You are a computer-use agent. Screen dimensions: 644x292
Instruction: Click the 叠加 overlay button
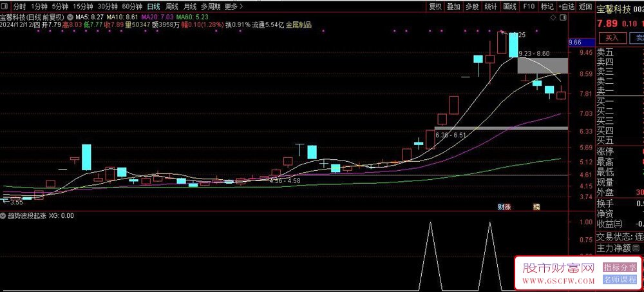[454, 6]
